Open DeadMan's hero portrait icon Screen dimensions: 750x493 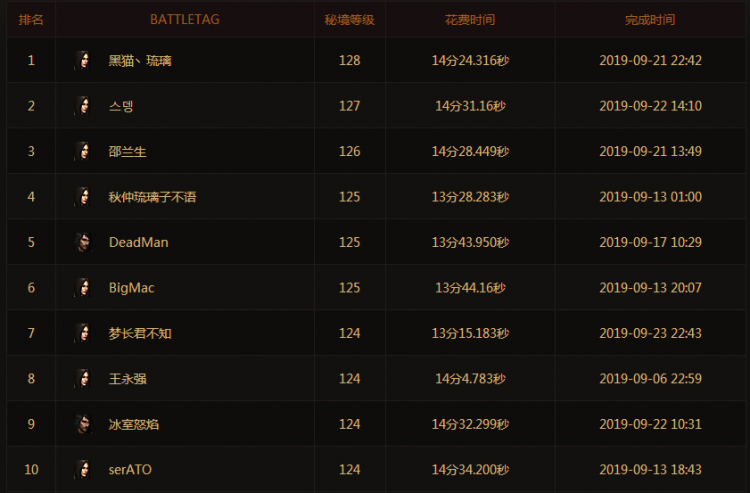[82, 242]
